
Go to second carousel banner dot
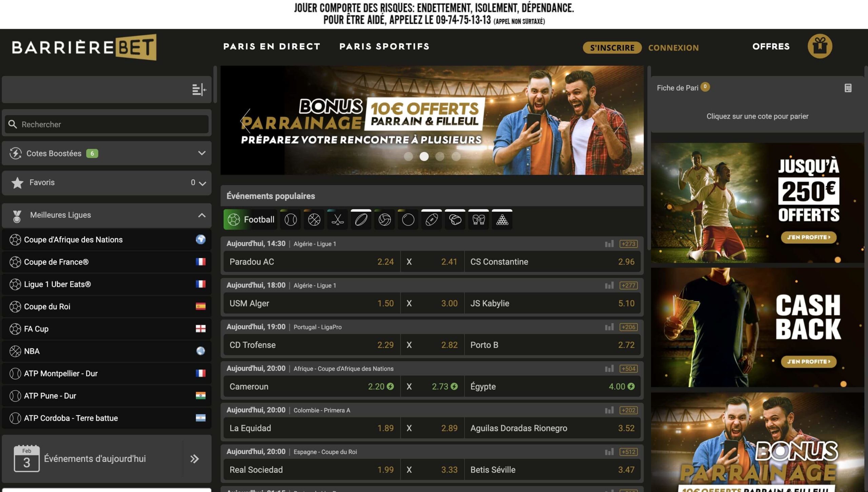point(424,156)
